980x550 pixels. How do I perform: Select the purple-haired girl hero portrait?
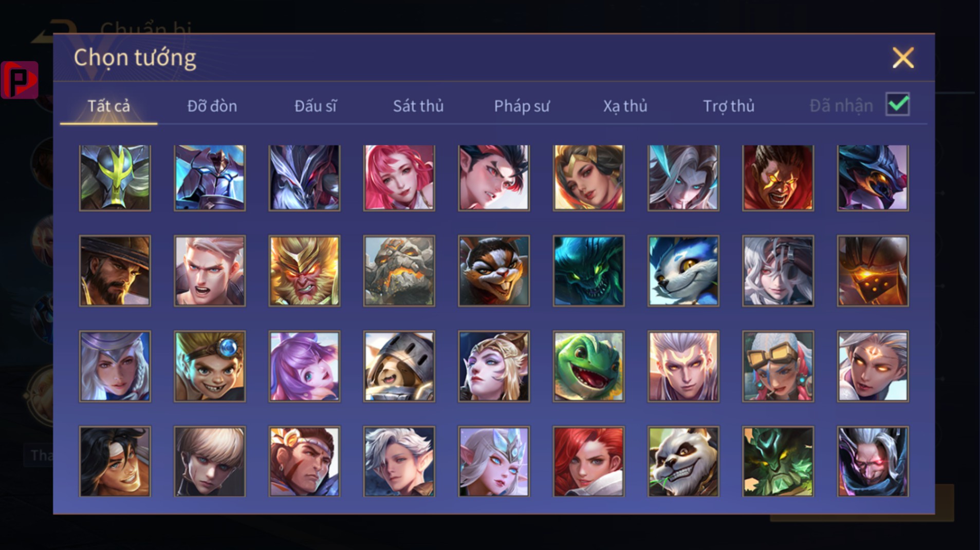click(304, 366)
